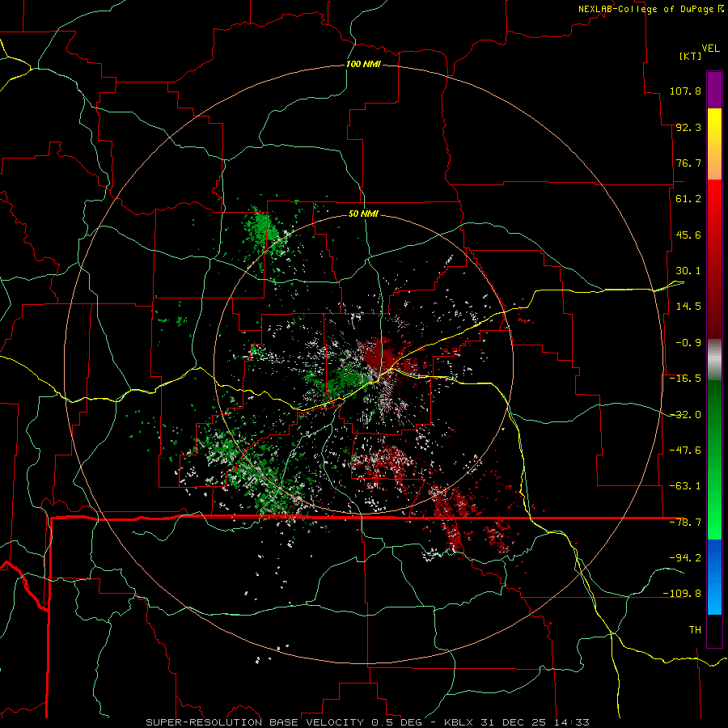Click the -94.2 scale value
This screenshot has height=728, width=728.
[685, 557]
